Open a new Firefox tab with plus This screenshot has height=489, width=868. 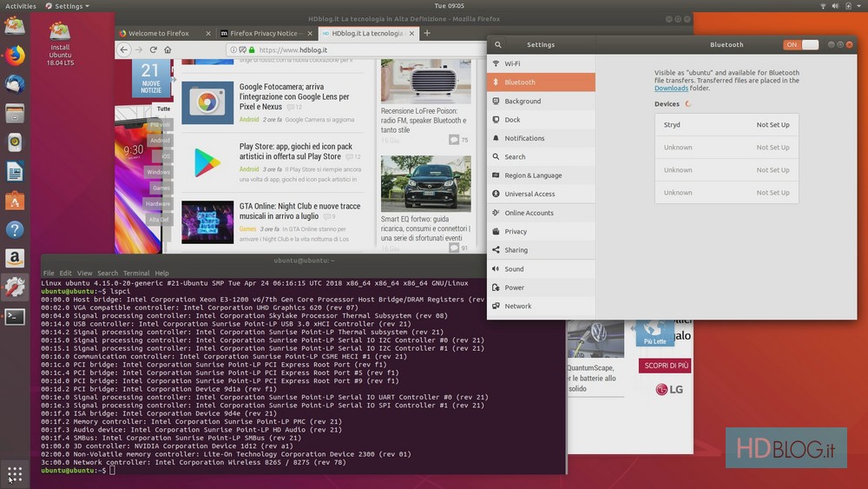coord(426,33)
